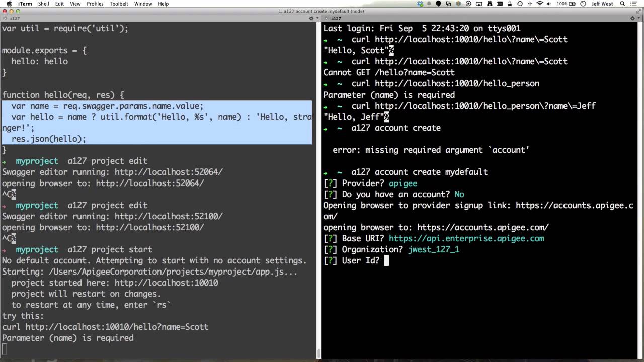This screenshot has width=644, height=362.
Task: Open the Help menu
Action: (x=164, y=4)
